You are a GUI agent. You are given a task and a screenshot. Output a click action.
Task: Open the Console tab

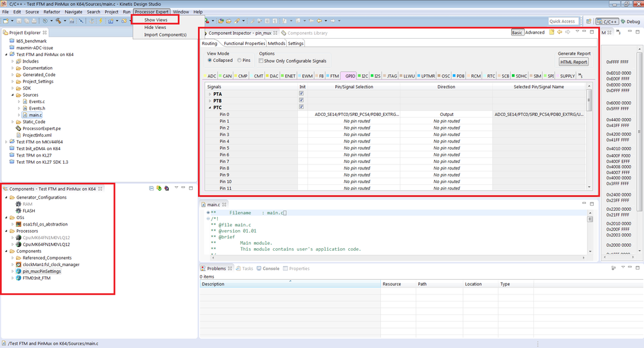(x=268, y=268)
